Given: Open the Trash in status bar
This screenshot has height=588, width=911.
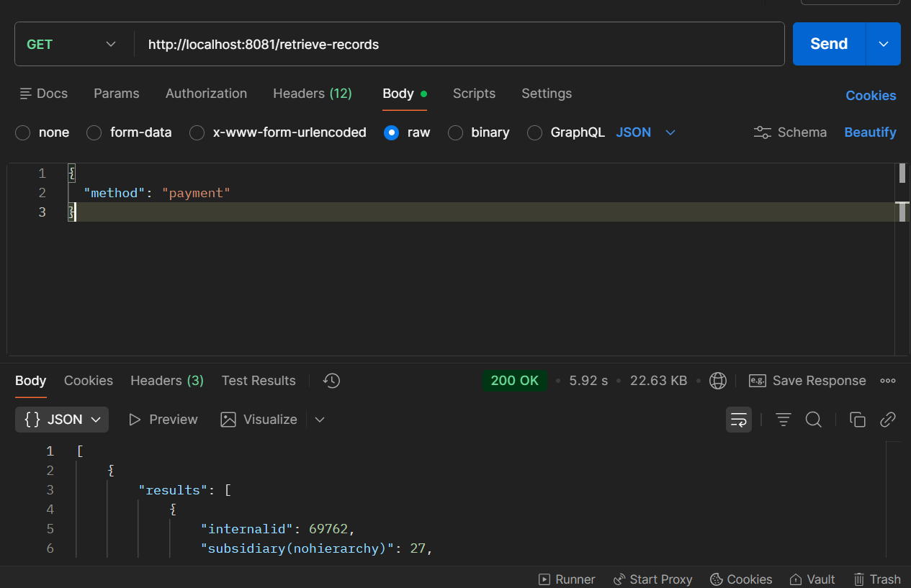Looking at the screenshot, I should coord(876,579).
